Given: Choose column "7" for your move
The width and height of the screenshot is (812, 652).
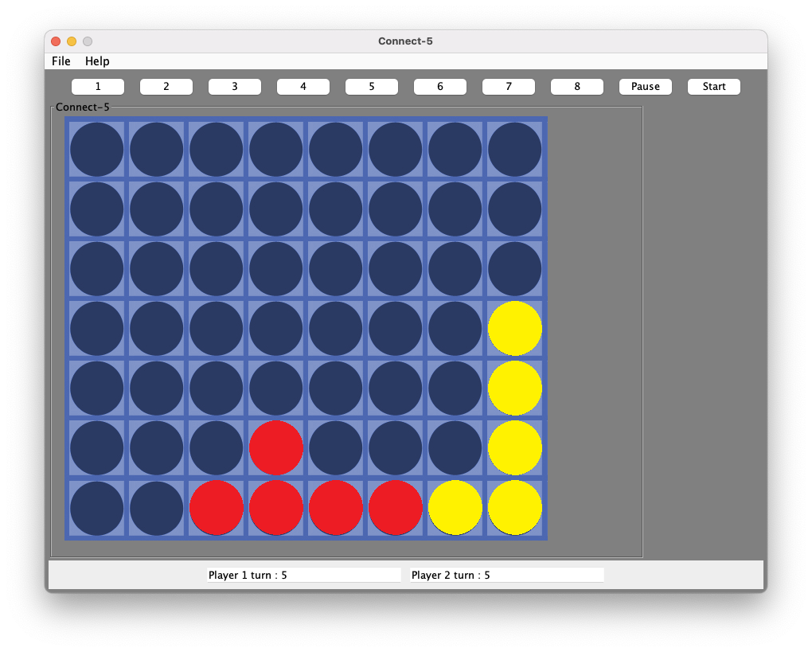Looking at the screenshot, I should (x=508, y=86).
